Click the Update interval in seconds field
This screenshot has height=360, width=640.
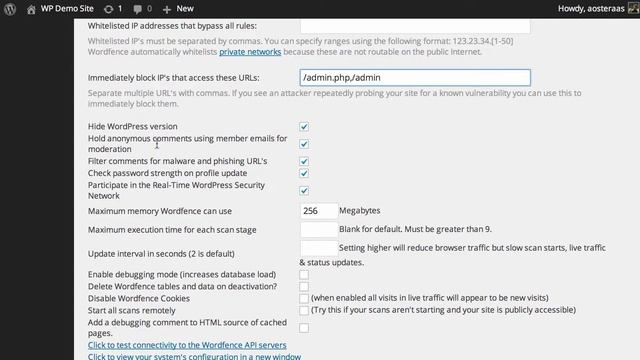[319, 248]
